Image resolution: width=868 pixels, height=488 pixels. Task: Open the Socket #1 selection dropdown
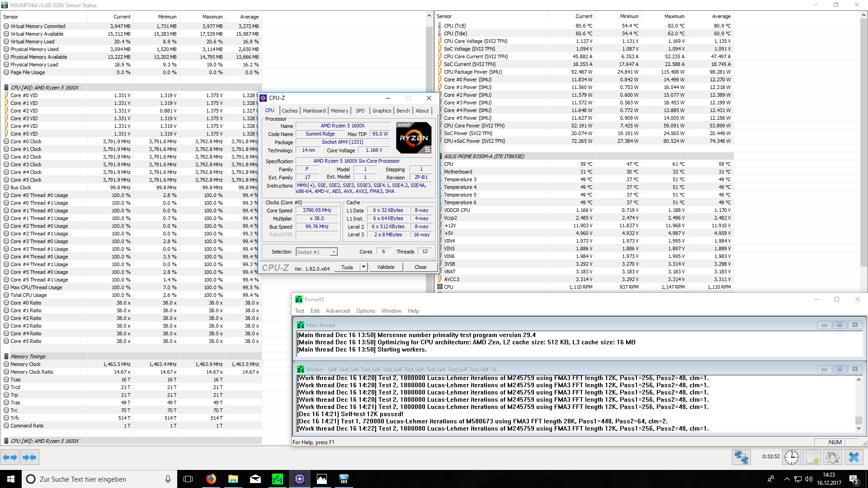[317, 252]
